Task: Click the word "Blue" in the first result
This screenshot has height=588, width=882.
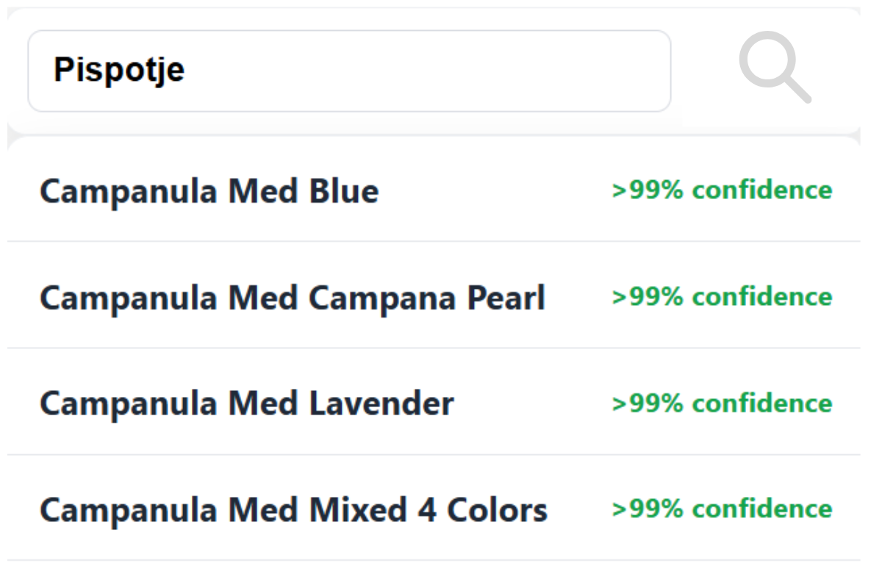Action: point(344,191)
